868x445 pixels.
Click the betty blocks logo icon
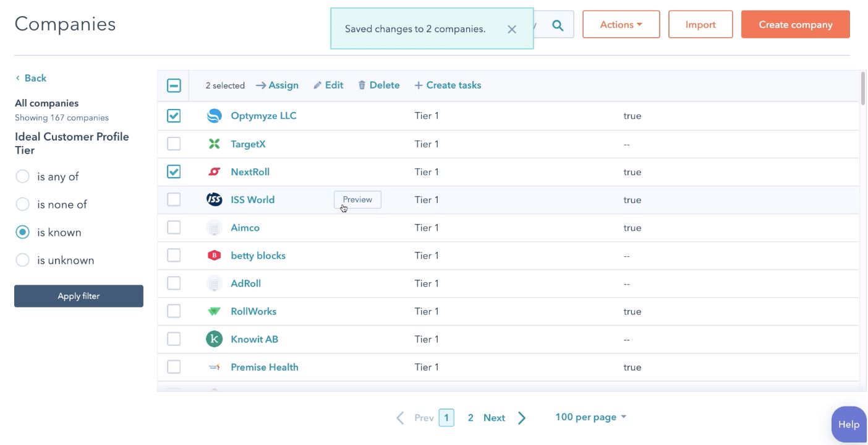214,255
